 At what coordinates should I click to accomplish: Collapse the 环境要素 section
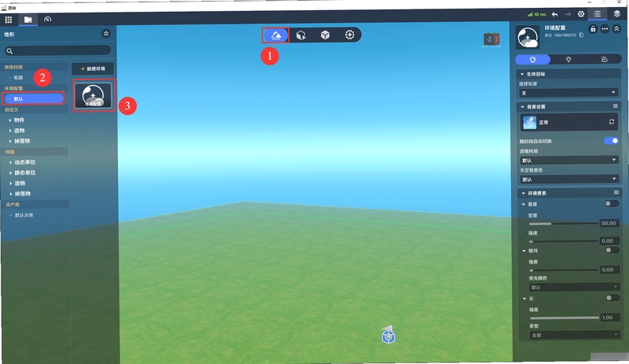click(523, 193)
